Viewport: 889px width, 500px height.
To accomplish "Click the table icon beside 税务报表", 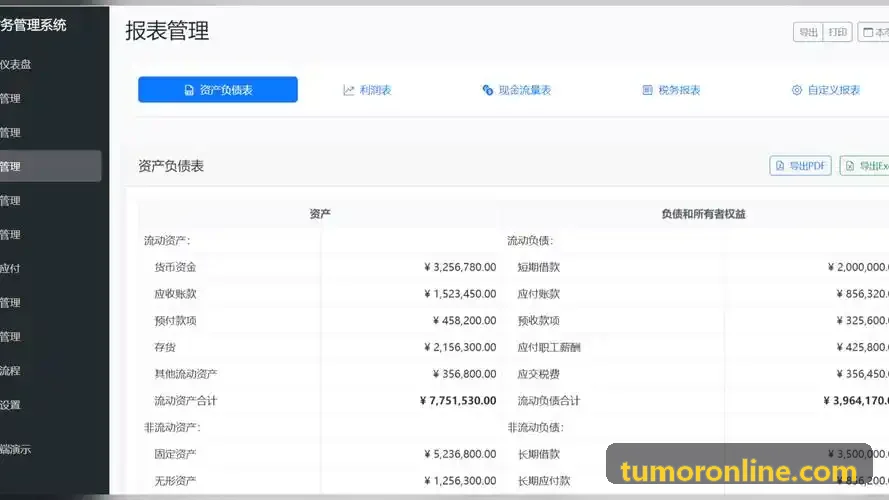I will [647, 90].
